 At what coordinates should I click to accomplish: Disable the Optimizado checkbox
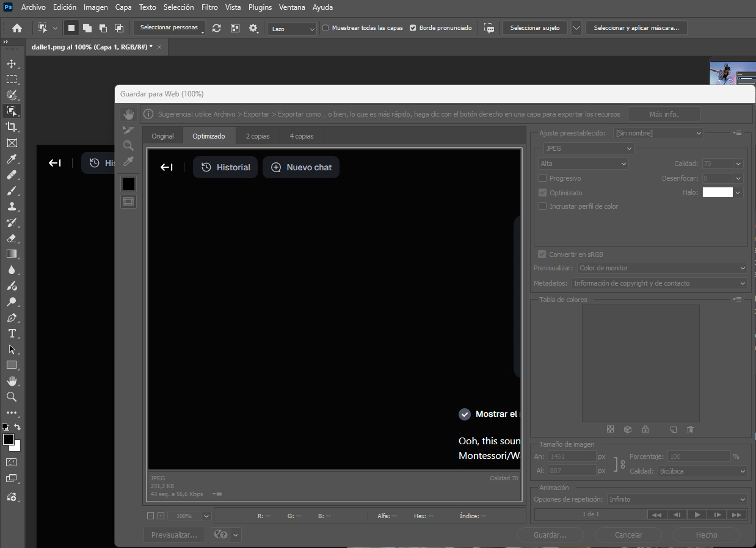542,192
